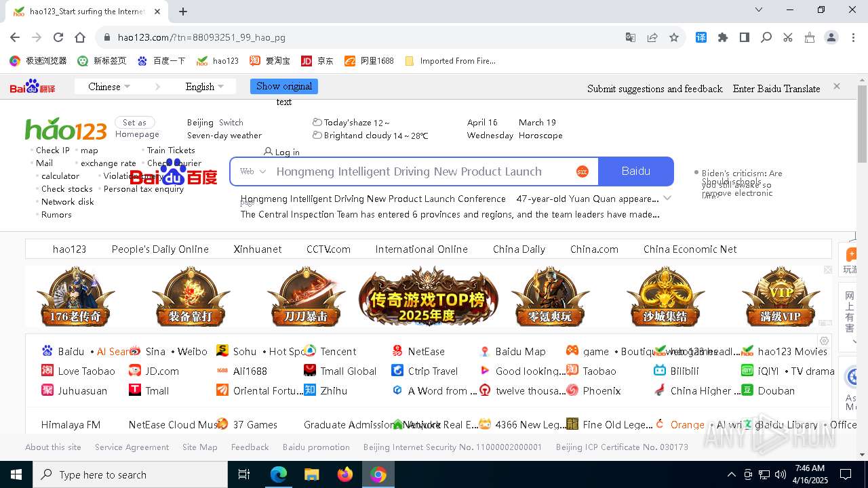Click the share page icon in address bar

[x=652, y=37]
